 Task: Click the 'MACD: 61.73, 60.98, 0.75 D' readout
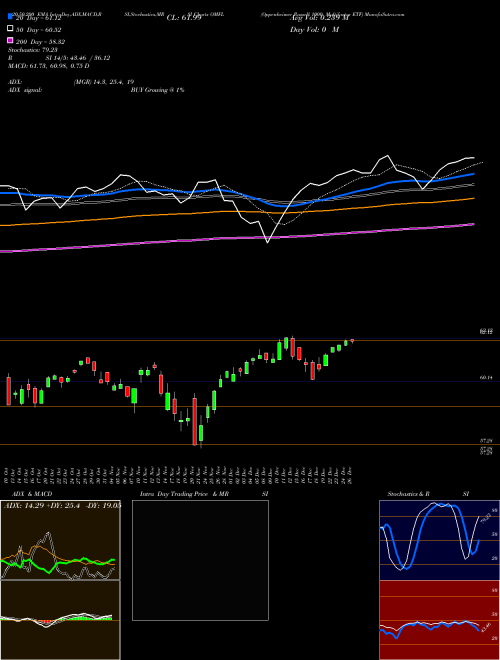[48, 66]
